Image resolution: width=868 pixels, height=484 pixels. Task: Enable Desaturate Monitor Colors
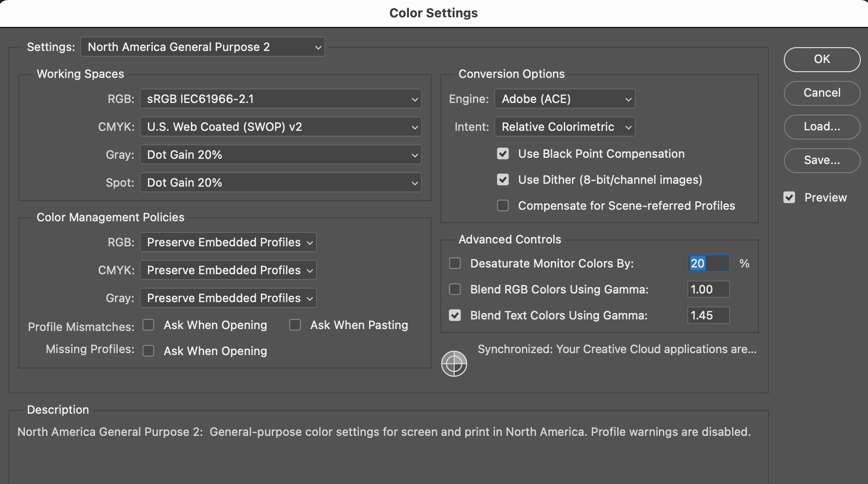tap(455, 263)
